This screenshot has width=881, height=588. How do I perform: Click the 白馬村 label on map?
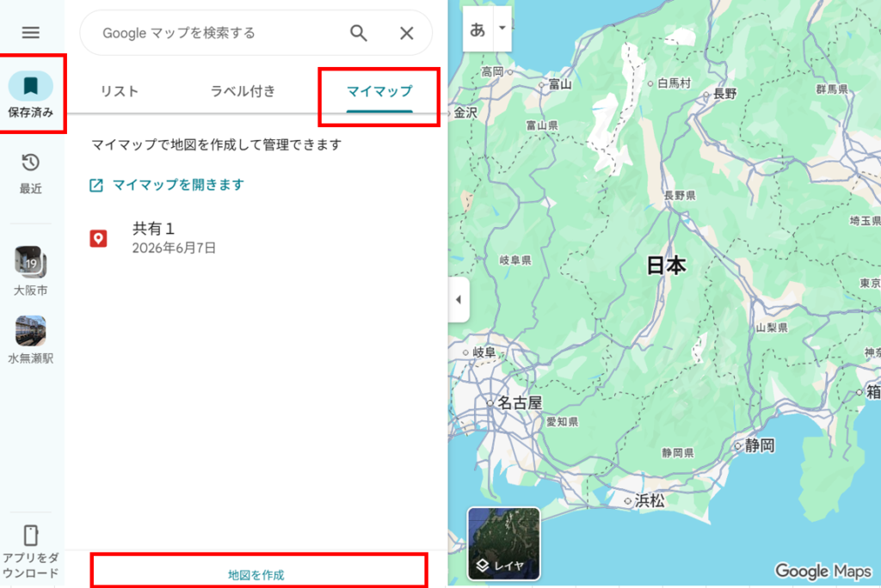pos(674,83)
